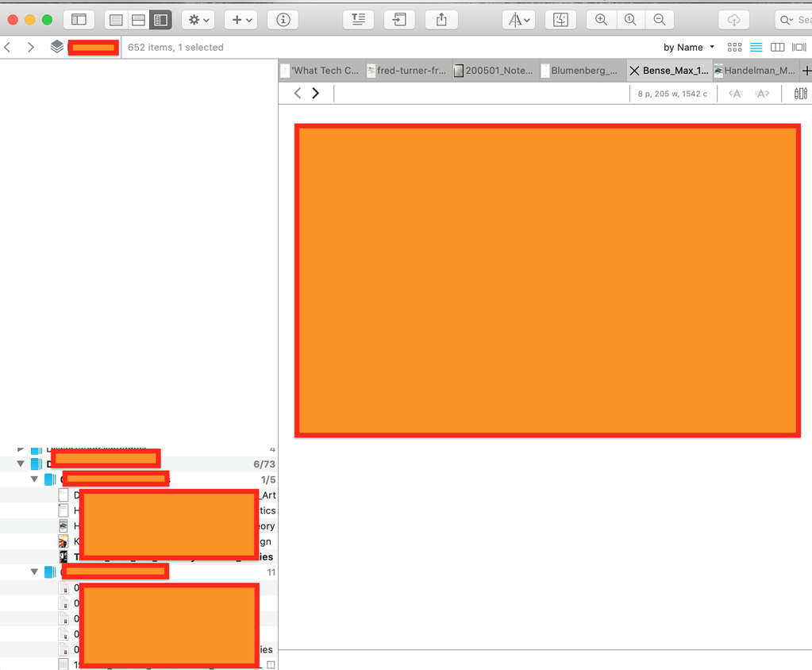Switch to the list view icon
This screenshot has height=670, width=812.
[115, 20]
